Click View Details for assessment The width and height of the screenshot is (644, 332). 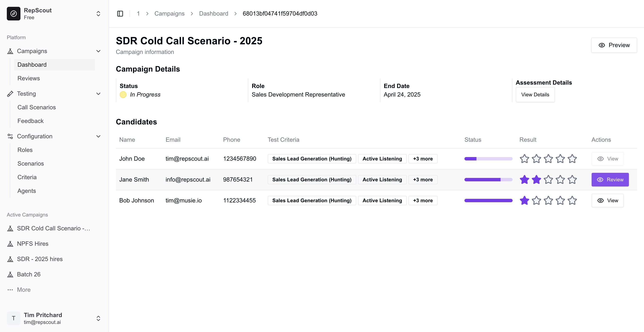click(x=535, y=95)
